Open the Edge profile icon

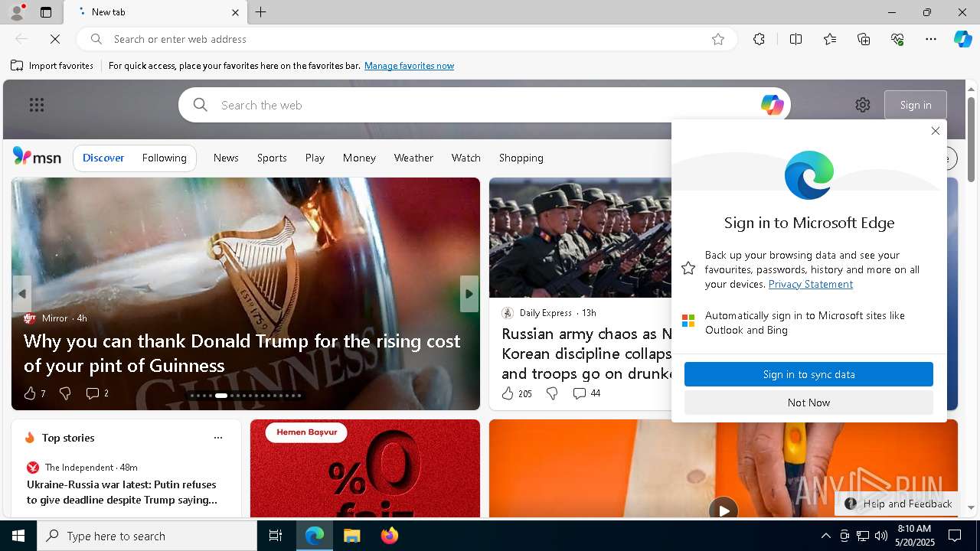[16, 12]
